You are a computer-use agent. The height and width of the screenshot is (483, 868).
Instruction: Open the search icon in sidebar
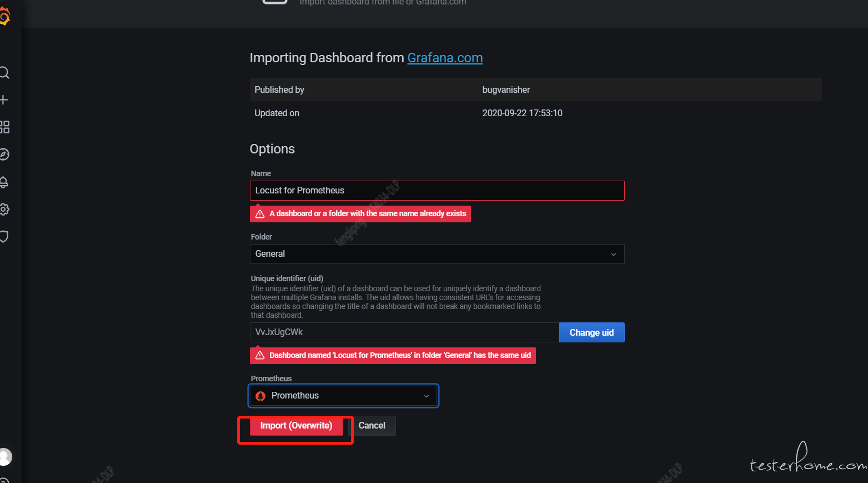point(4,73)
